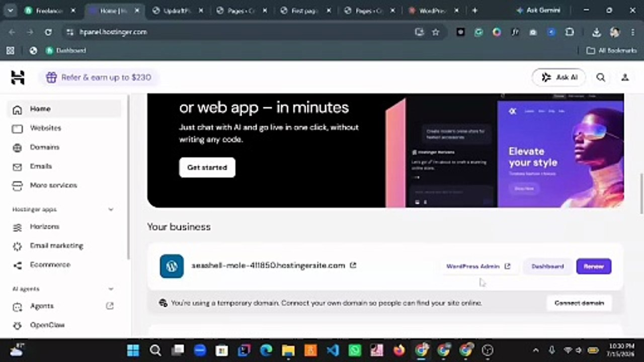Close the Freelanc… browser tab

(73, 11)
